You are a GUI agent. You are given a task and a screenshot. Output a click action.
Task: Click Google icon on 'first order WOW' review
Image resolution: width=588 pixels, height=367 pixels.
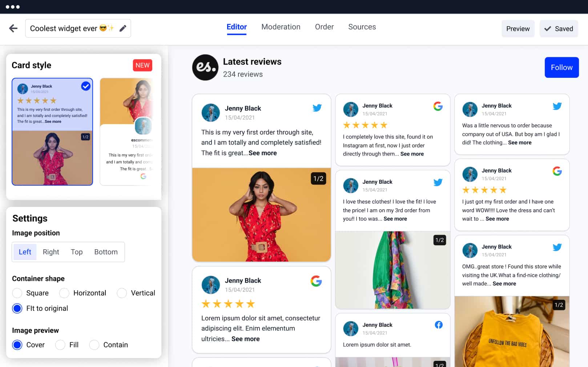557,171
